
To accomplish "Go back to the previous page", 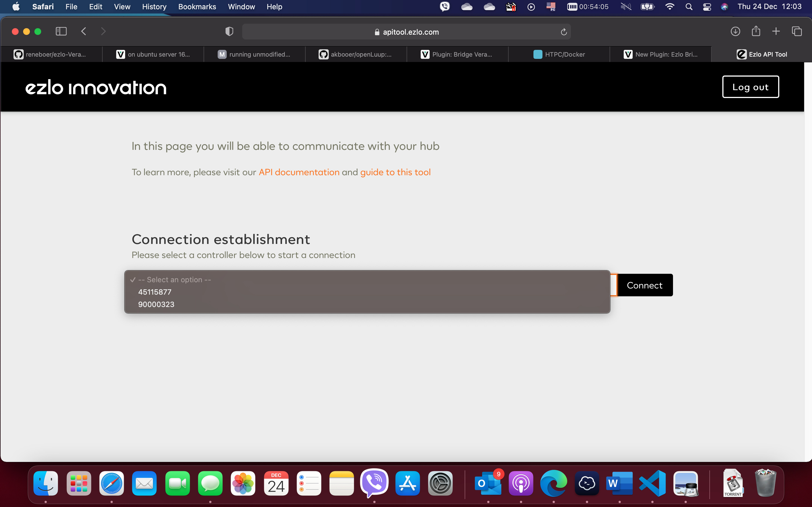I will [x=84, y=32].
